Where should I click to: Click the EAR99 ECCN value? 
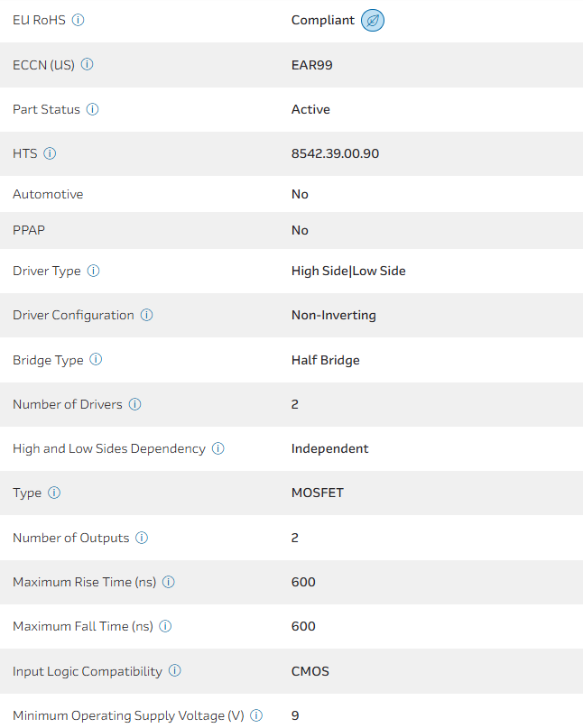point(311,65)
